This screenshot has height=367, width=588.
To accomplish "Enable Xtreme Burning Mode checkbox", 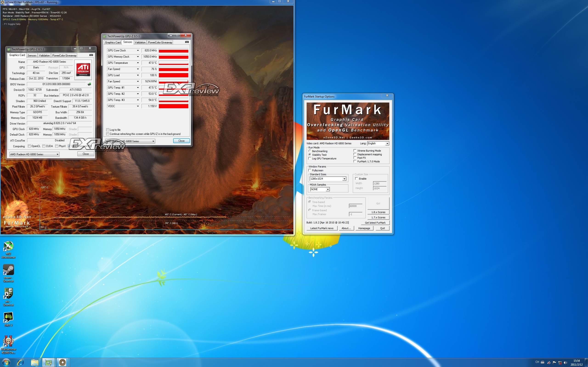I will pos(355,151).
